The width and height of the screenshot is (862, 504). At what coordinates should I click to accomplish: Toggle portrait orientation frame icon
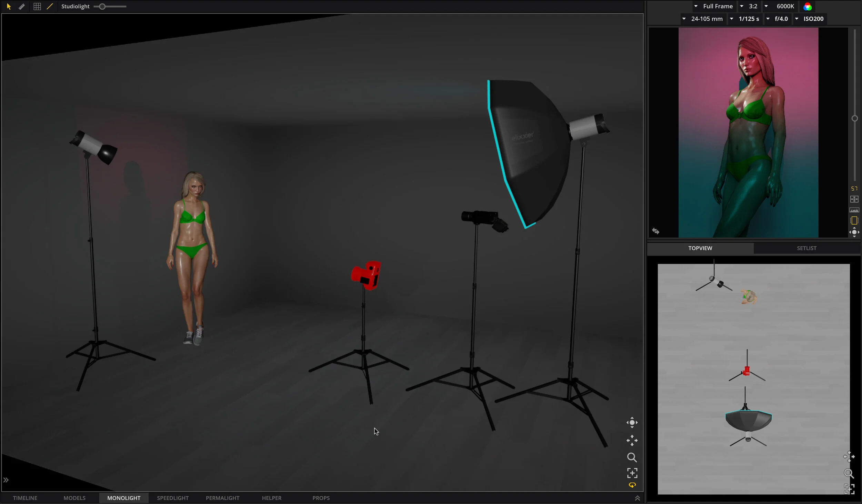(854, 221)
